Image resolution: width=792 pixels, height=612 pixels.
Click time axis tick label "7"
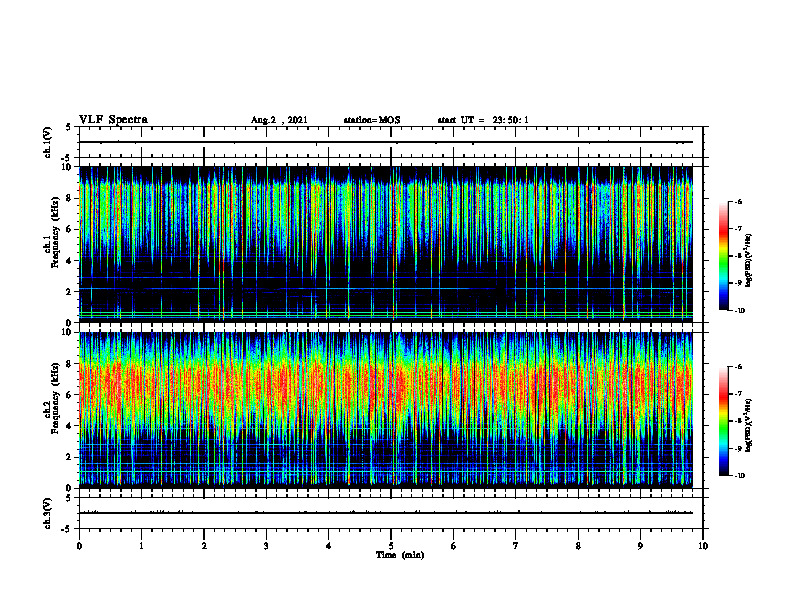pos(516,546)
